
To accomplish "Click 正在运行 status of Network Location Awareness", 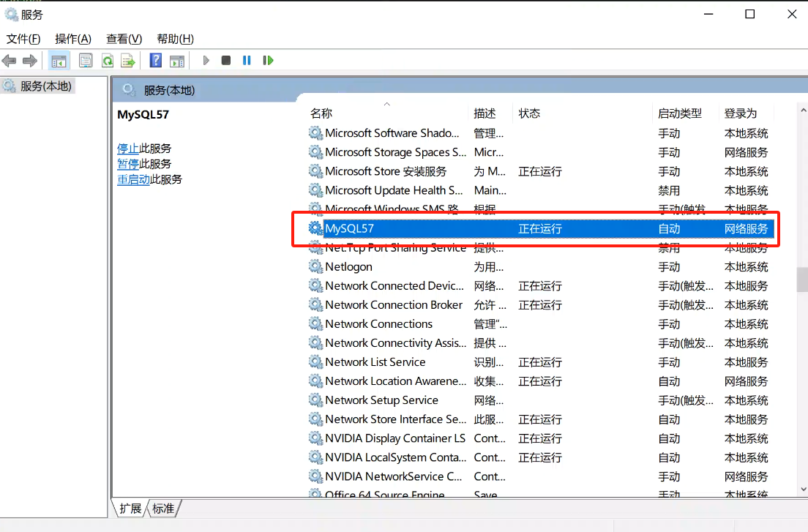I will (540, 381).
